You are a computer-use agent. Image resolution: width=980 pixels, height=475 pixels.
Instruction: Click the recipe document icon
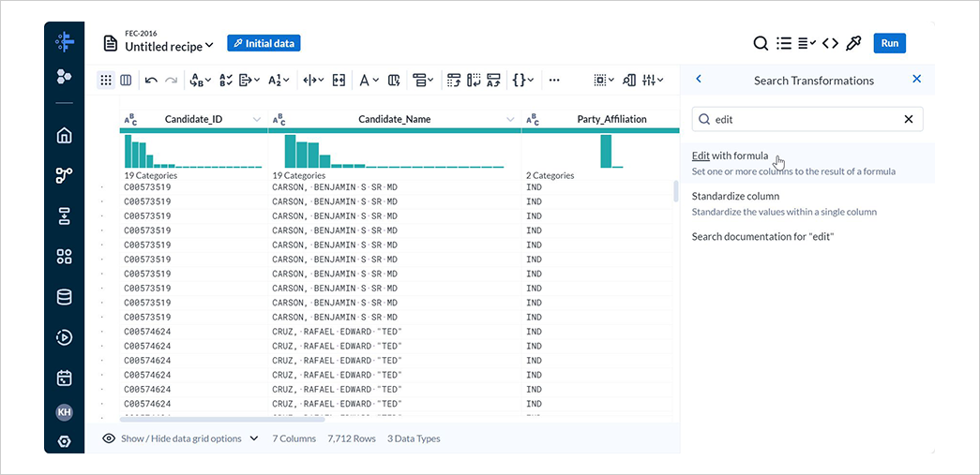[111, 44]
